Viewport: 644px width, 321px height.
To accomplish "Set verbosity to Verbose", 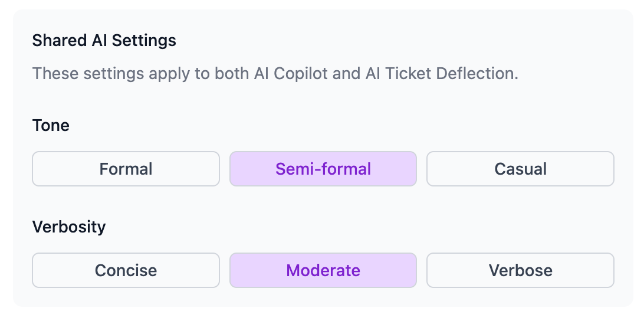I will tap(520, 270).
